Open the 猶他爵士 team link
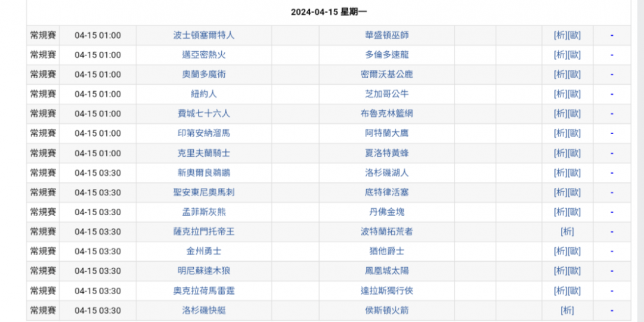This screenshot has width=644, height=322. [x=386, y=251]
